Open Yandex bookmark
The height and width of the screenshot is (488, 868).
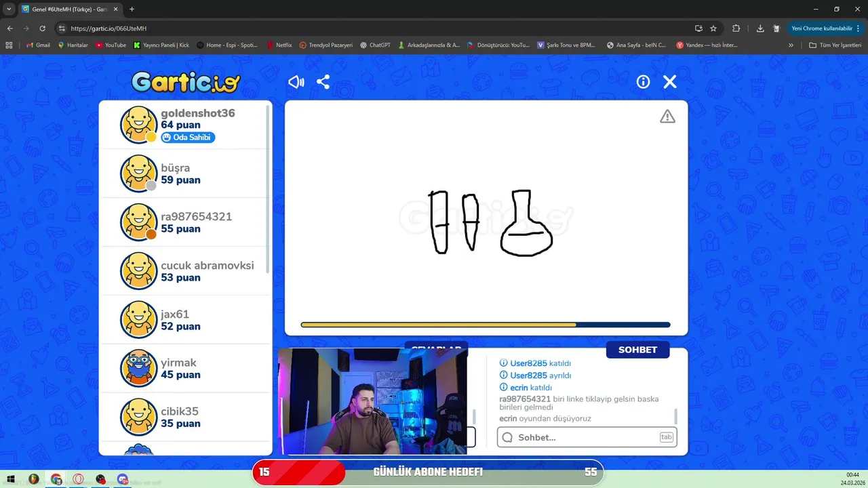[x=707, y=45]
